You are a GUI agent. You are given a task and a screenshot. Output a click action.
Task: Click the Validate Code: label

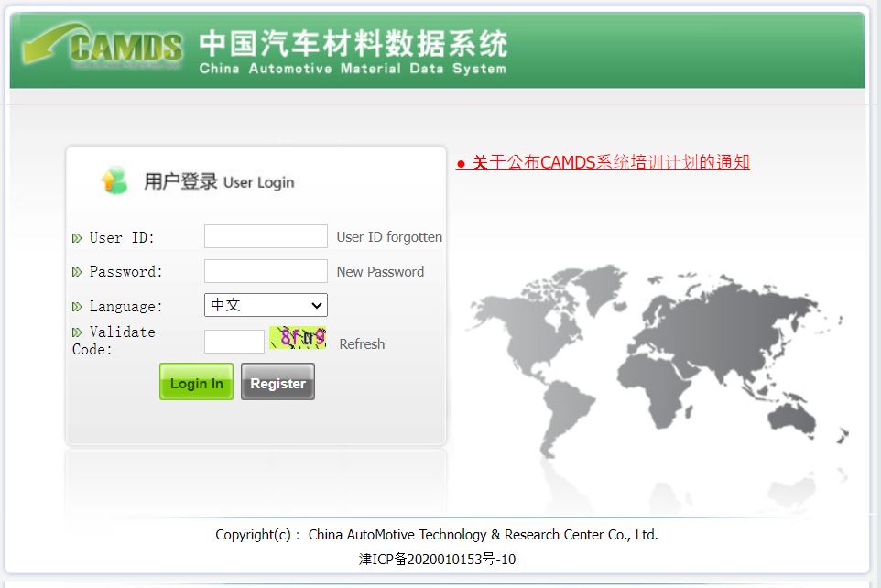[x=114, y=341]
